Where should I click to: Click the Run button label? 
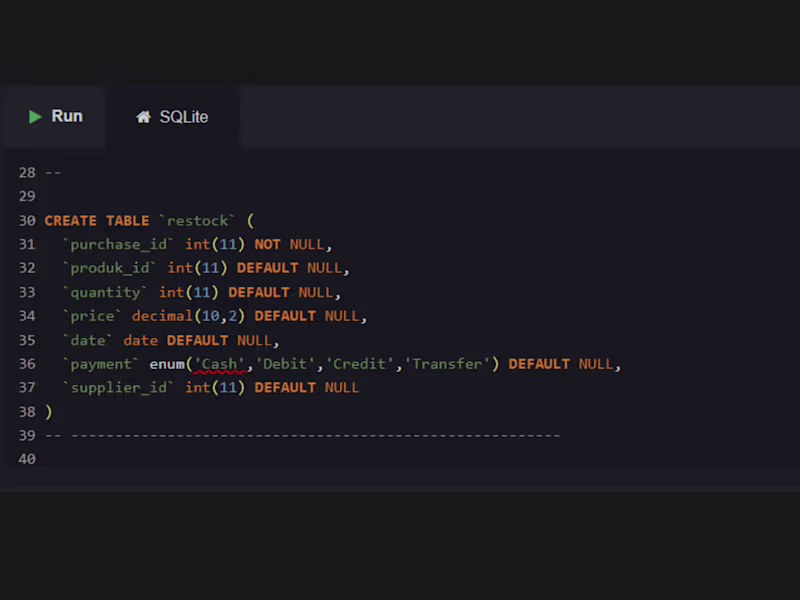pyautogui.click(x=67, y=116)
